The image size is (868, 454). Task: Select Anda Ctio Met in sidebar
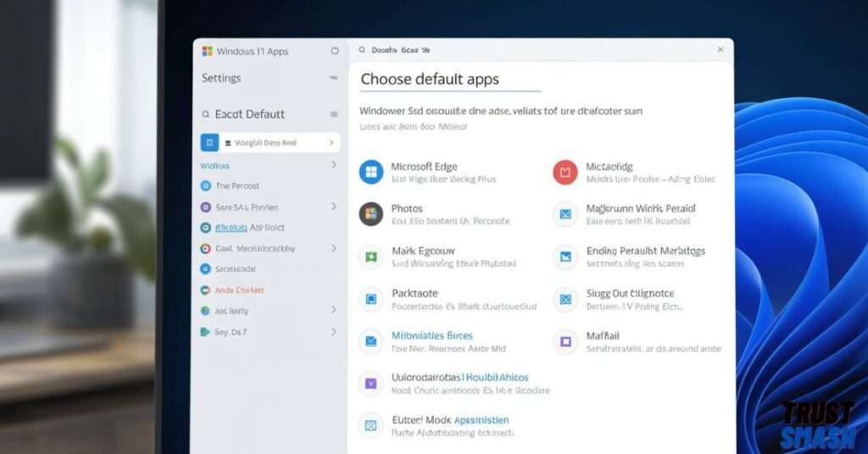(x=239, y=290)
